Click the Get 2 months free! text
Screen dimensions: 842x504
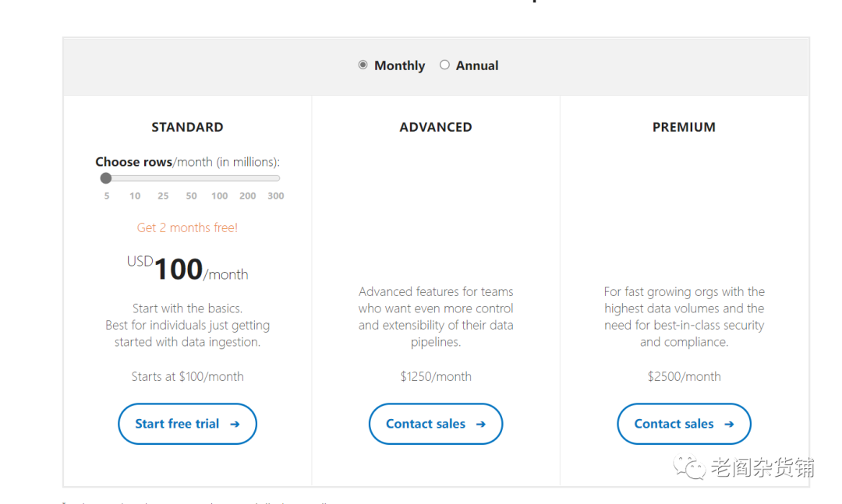pos(187,227)
